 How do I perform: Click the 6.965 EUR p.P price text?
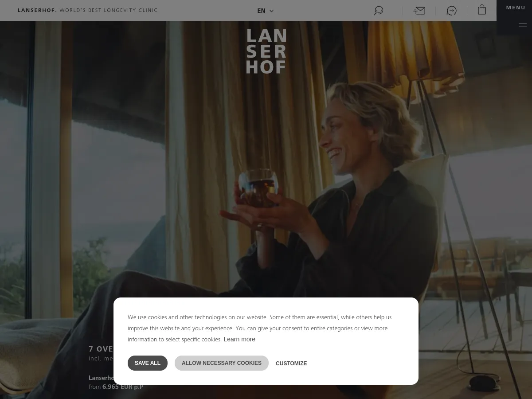(x=123, y=387)
